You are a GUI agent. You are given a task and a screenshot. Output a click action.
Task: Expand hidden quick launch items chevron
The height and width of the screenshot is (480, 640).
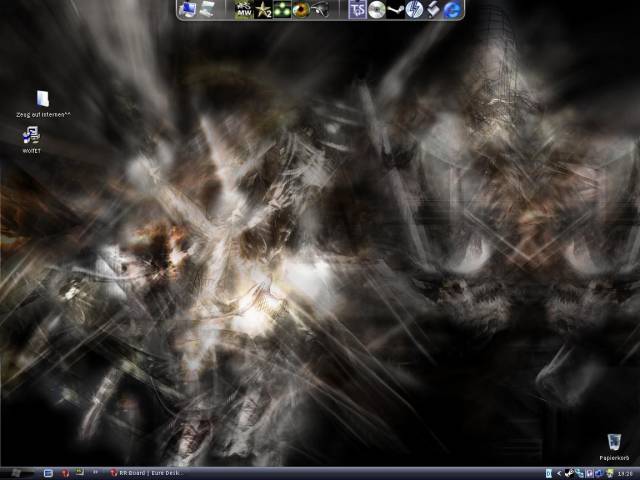(96, 473)
